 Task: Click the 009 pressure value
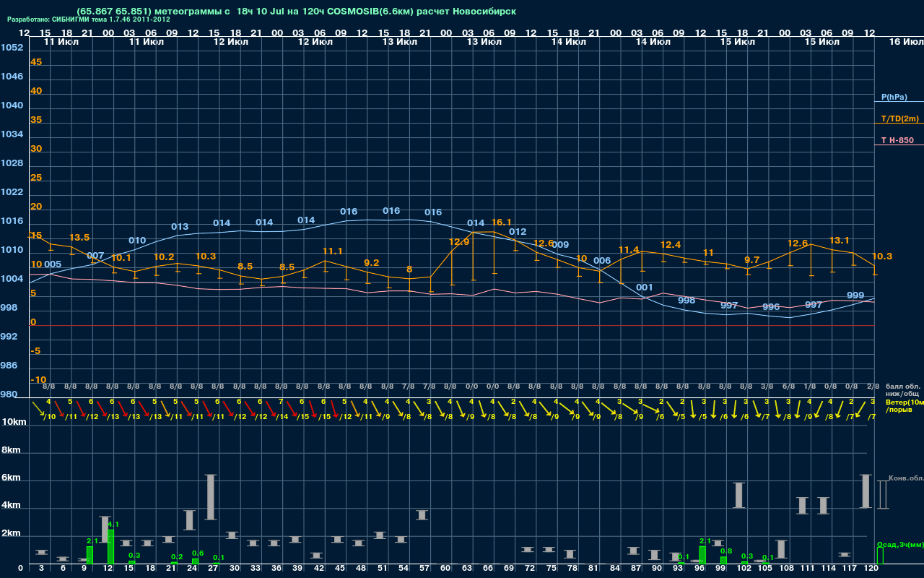(x=560, y=245)
